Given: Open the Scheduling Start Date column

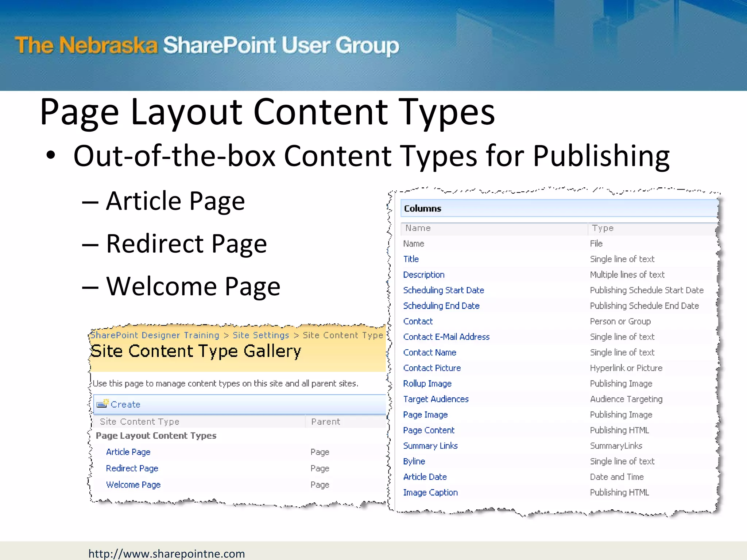Looking at the screenshot, I should click(444, 290).
